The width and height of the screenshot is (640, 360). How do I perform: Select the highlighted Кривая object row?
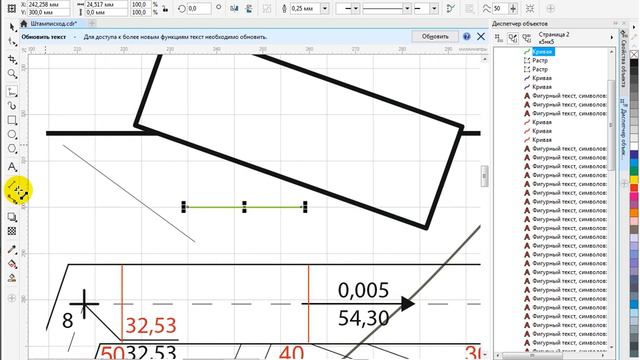pos(543,51)
